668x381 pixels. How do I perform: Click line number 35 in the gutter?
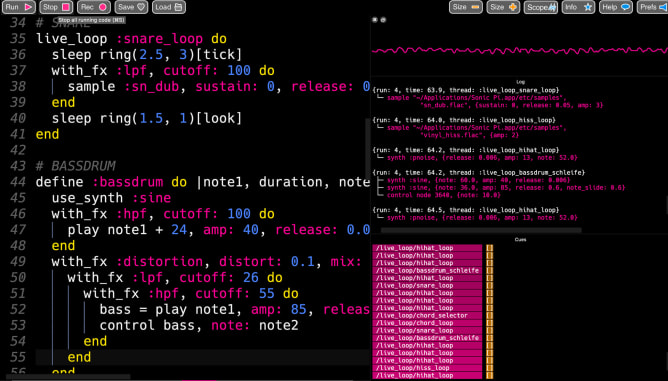pos(17,38)
